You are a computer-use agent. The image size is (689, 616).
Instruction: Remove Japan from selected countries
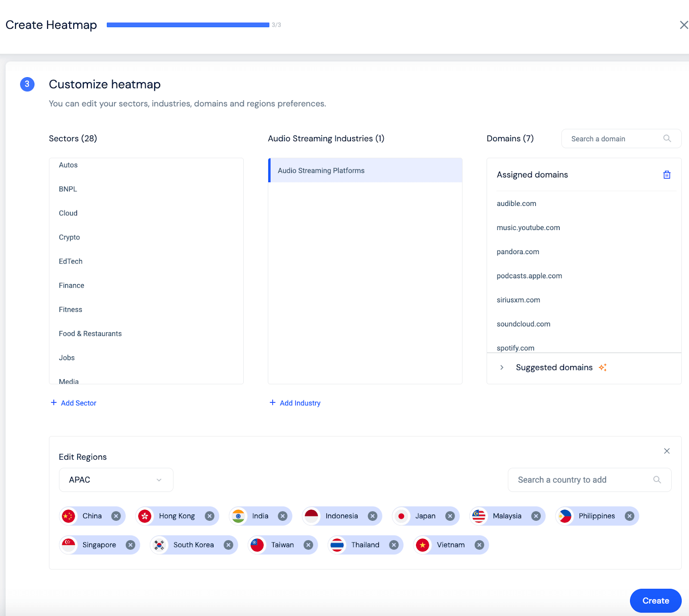click(450, 516)
